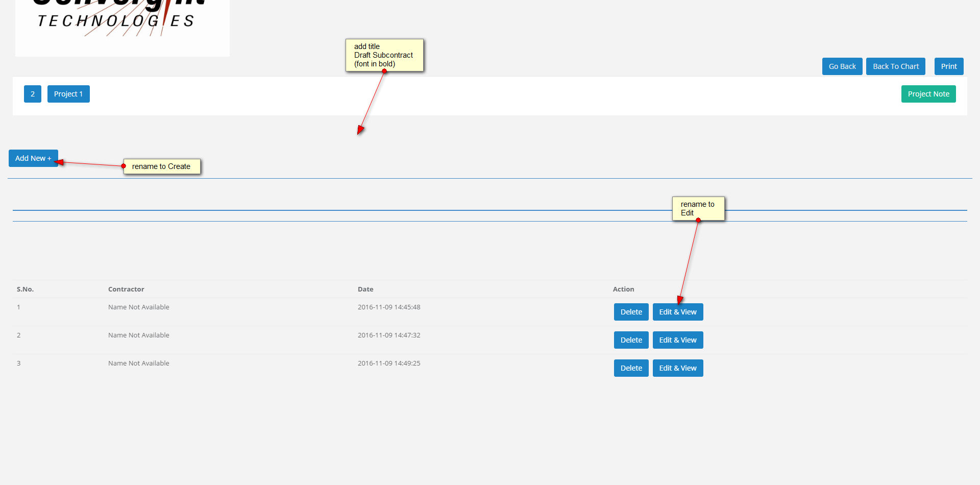
Task: Delete the 14:45:48 entry in row 1
Action: coord(631,312)
